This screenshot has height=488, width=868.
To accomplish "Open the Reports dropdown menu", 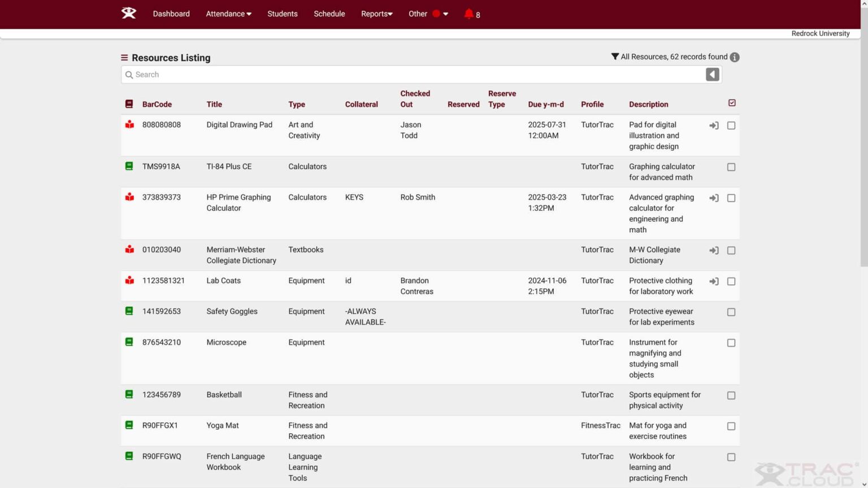I will (x=376, y=14).
